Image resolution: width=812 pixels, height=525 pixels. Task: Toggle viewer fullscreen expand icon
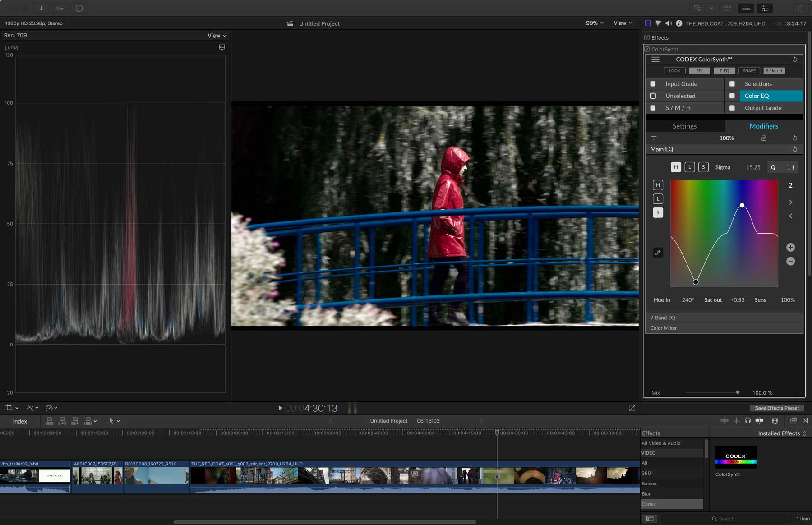pyautogui.click(x=632, y=408)
